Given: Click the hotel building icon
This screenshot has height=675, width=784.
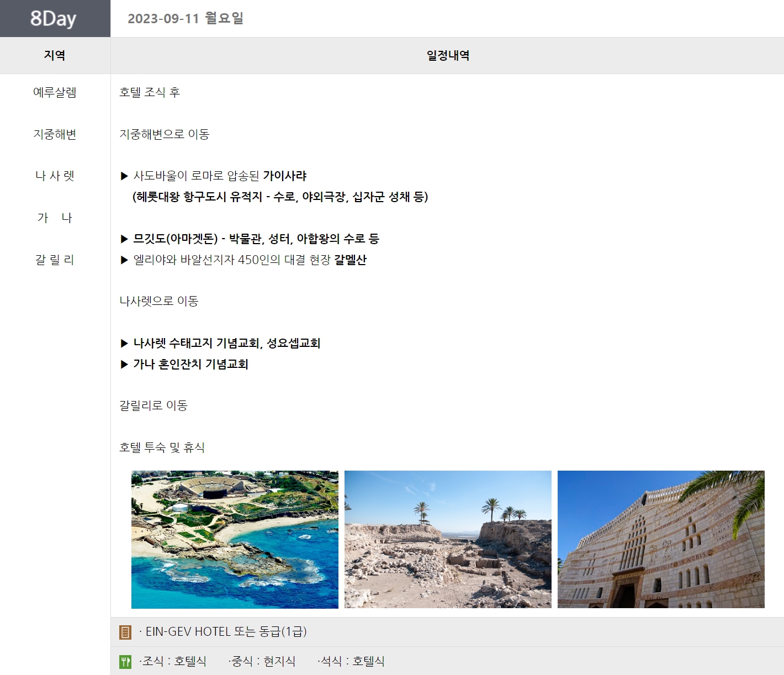Looking at the screenshot, I should [125, 632].
